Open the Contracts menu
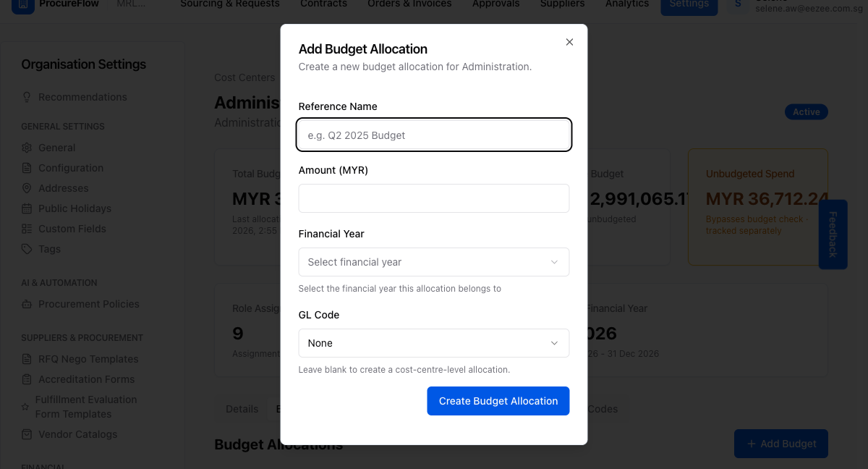This screenshot has height=469, width=868. click(x=323, y=4)
